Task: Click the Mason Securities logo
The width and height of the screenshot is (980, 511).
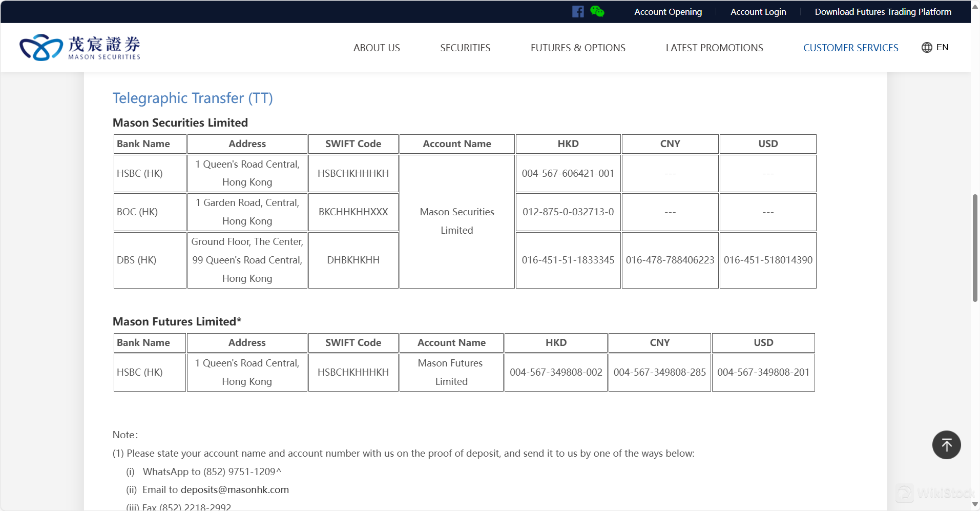Action: point(80,48)
